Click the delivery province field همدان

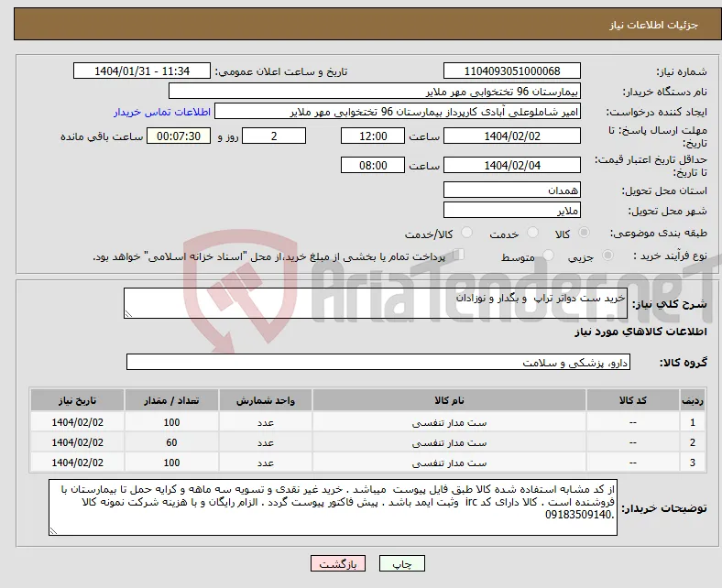coord(511,190)
